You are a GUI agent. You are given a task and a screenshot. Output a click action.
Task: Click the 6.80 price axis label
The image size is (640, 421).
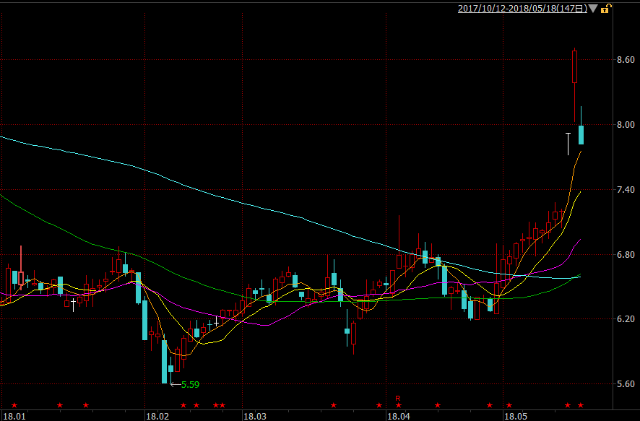(x=625, y=254)
